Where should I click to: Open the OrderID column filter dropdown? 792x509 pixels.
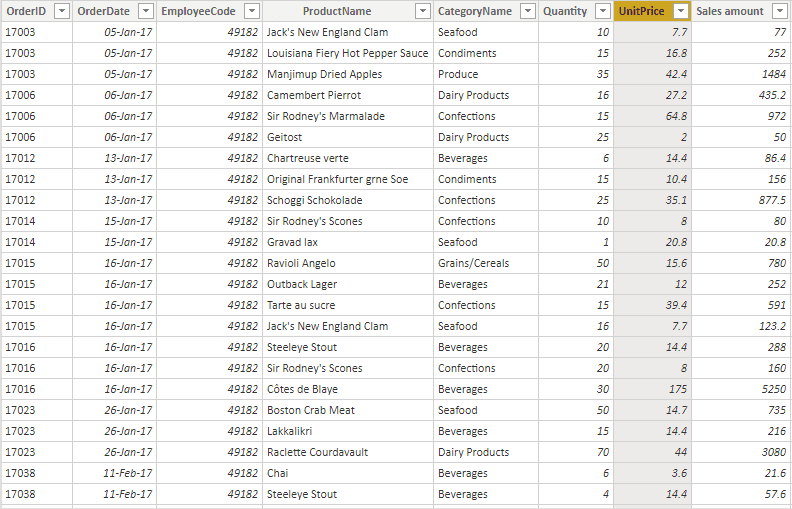[61, 11]
